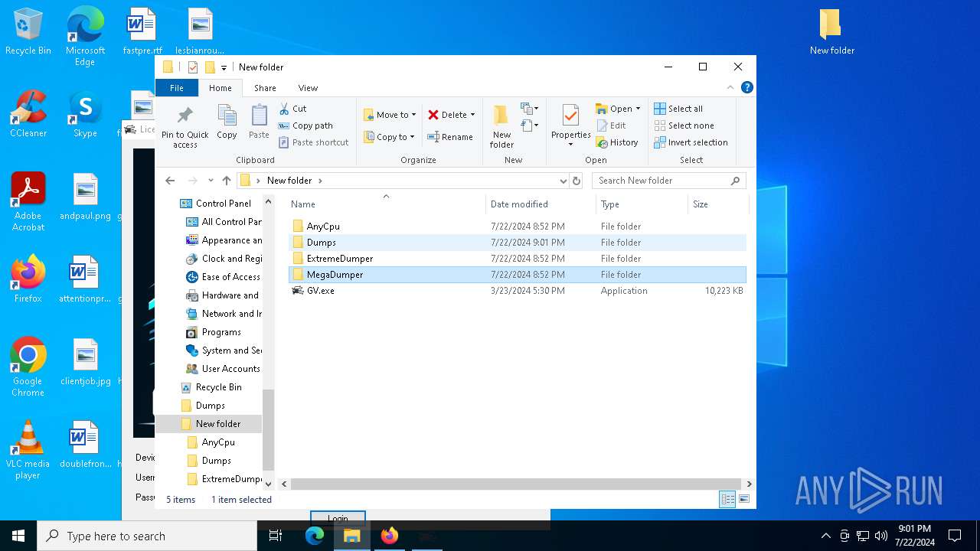
Task: Select the Home ribbon tab
Action: click(220, 88)
